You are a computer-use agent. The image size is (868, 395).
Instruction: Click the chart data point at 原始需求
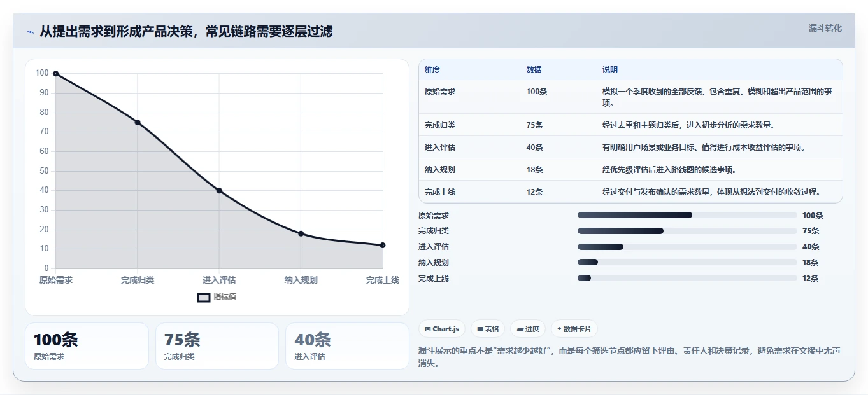pyautogui.click(x=56, y=74)
